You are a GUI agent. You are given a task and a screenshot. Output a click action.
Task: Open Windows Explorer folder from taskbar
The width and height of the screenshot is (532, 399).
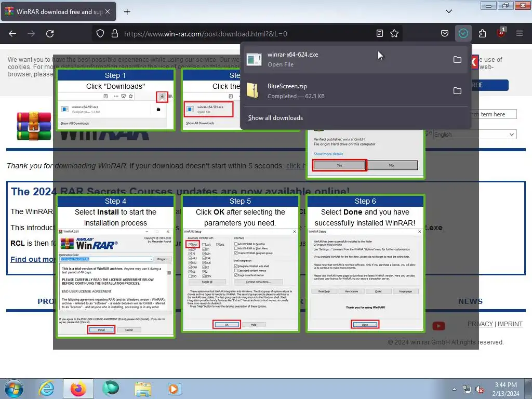click(x=143, y=389)
